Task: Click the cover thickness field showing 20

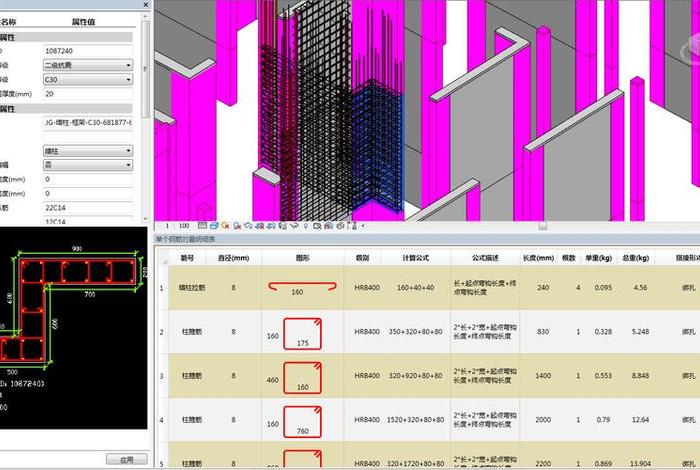Action: click(88, 94)
